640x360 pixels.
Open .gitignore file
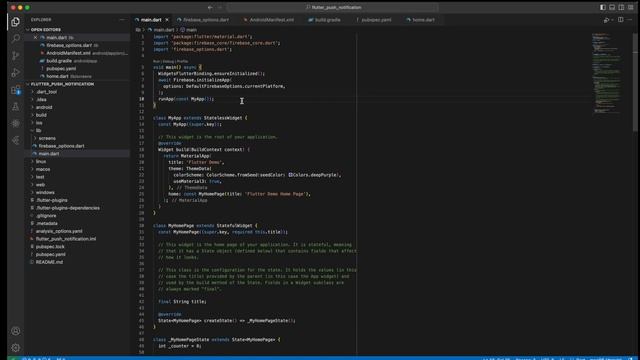point(46,216)
